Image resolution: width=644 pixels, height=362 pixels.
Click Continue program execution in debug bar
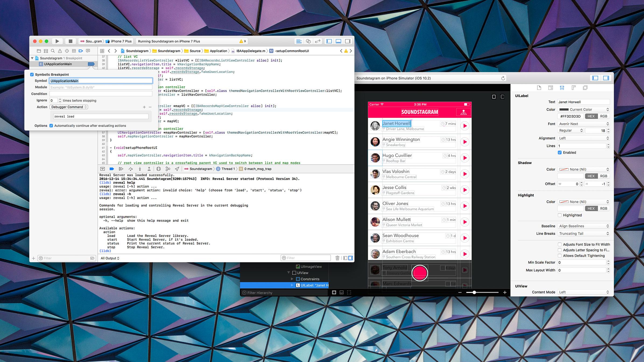coord(121,169)
